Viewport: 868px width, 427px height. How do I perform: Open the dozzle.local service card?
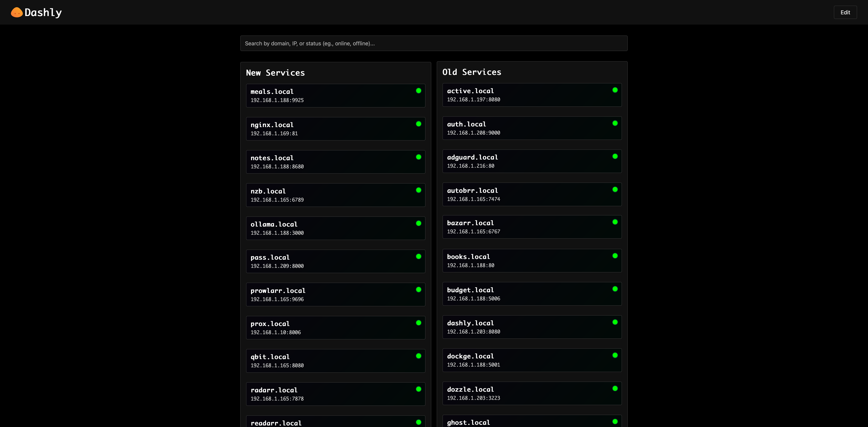532,393
